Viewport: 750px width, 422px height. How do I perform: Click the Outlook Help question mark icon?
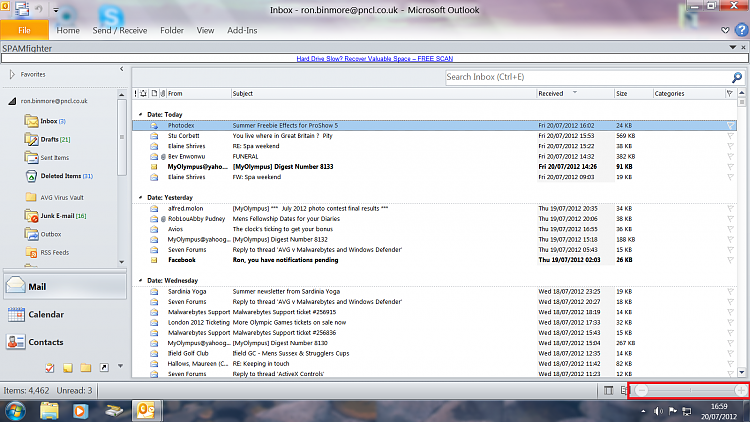click(x=741, y=30)
